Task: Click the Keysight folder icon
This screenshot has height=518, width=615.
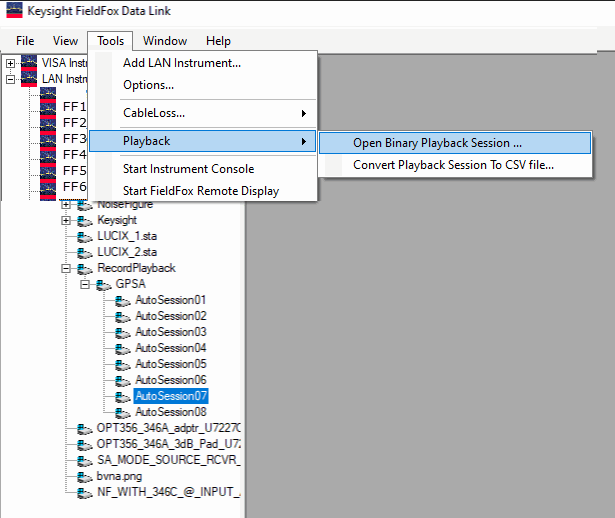Action: [x=84, y=221]
